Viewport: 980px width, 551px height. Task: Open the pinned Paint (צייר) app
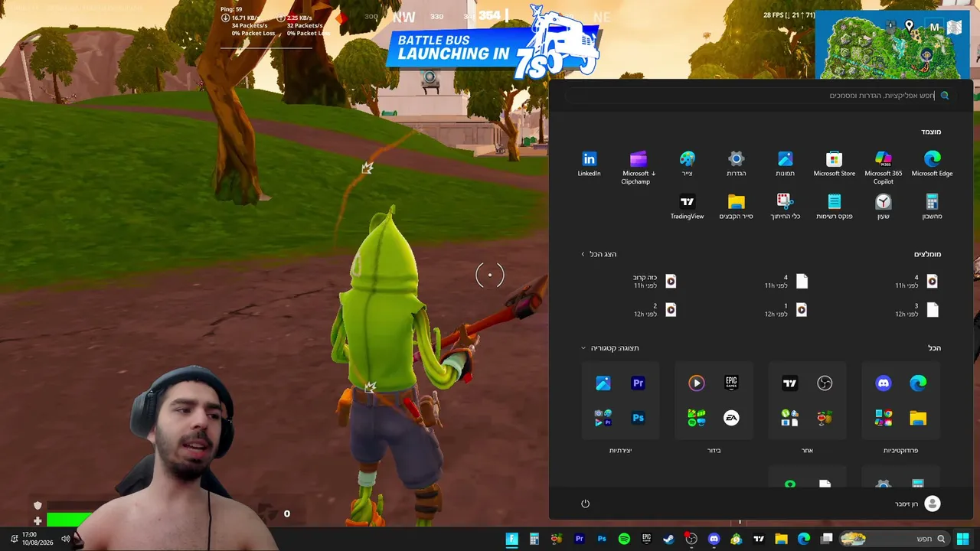[x=687, y=164]
